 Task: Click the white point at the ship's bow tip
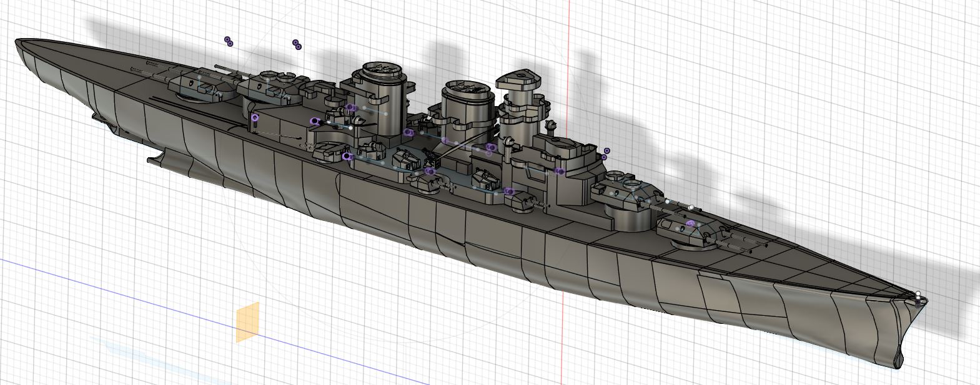point(918,295)
